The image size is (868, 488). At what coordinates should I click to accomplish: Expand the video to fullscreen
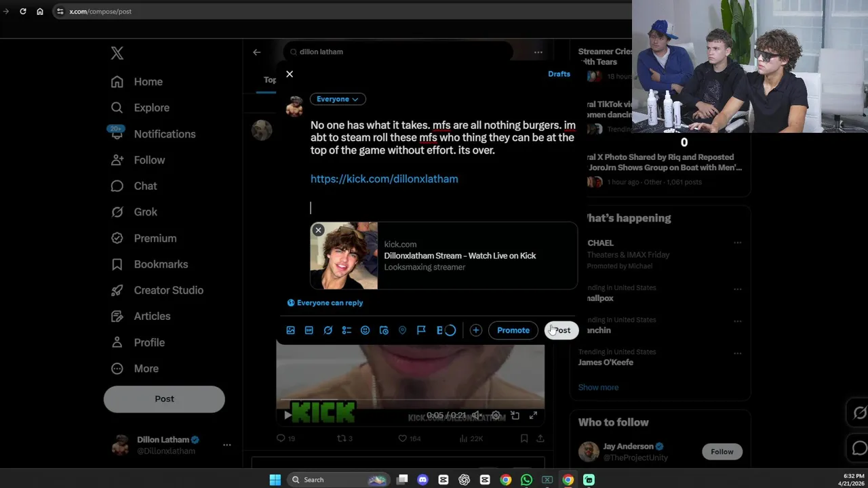[x=533, y=415]
